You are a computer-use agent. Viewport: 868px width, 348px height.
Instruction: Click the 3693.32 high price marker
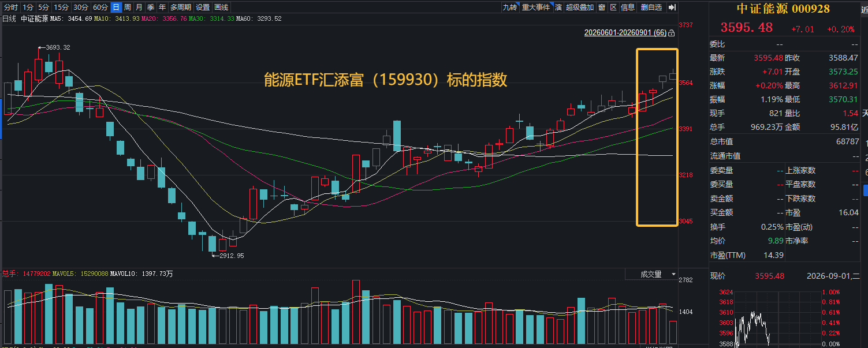(57, 47)
